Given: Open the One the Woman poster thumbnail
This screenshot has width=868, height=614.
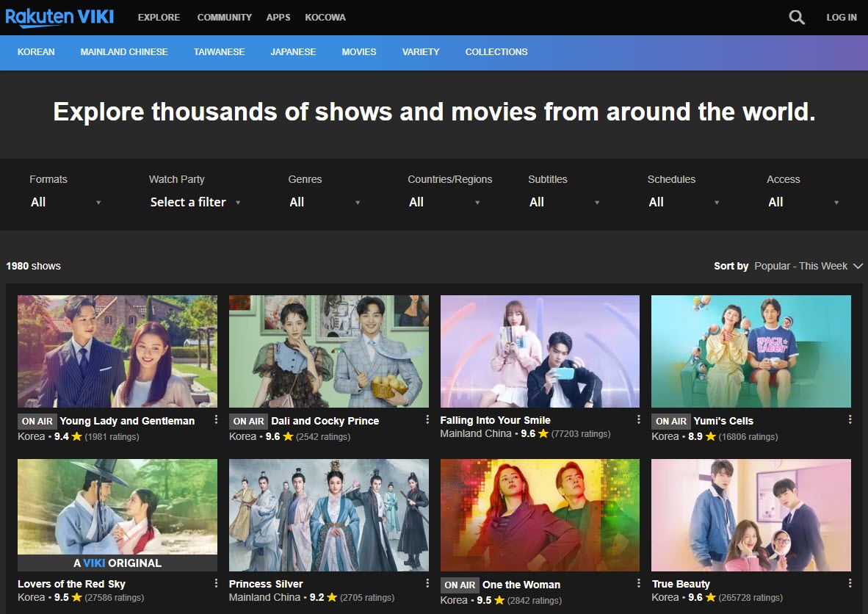Looking at the screenshot, I should (x=540, y=515).
